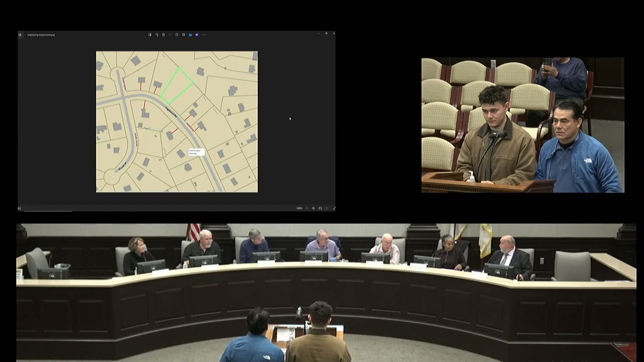Click the image filename in the title bar
Screen dimensions: 644x362
click(x=41, y=35)
